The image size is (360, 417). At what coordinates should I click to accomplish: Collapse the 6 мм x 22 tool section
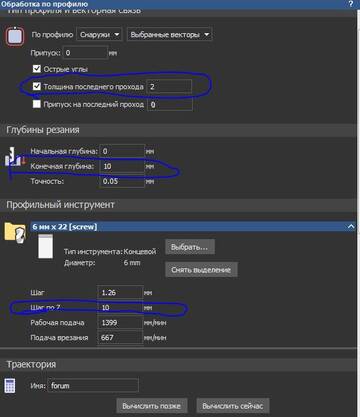pos(351,227)
